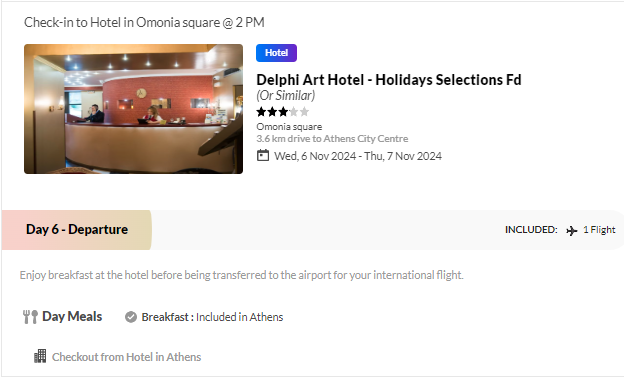The height and width of the screenshot is (377, 624).
Task: Click the 1 Flight included label
Action: tap(599, 230)
